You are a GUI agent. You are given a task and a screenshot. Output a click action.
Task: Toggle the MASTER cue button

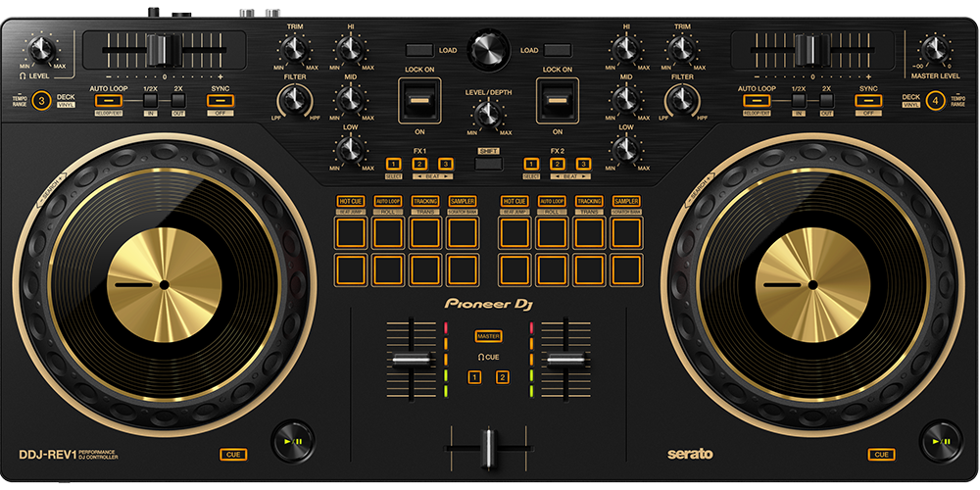[487, 336]
